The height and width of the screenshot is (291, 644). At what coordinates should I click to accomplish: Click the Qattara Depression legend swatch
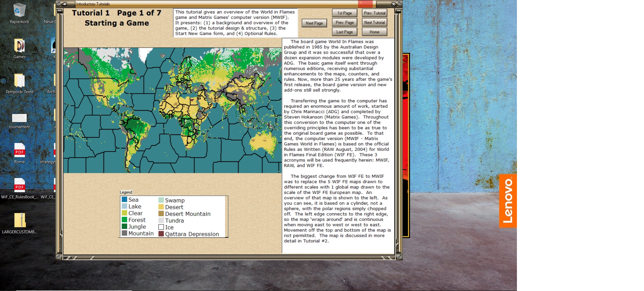[x=161, y=234]
